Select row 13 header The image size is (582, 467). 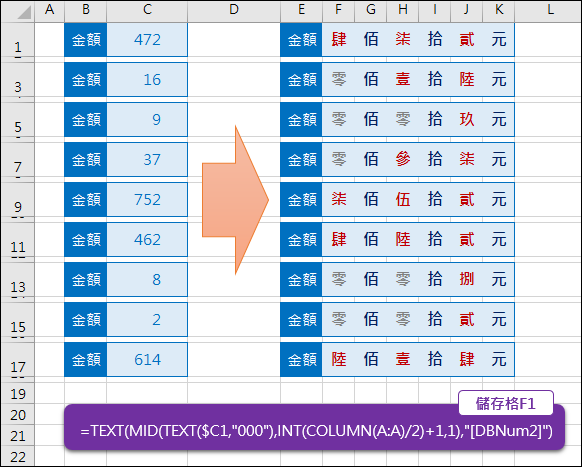click(18, 280)
